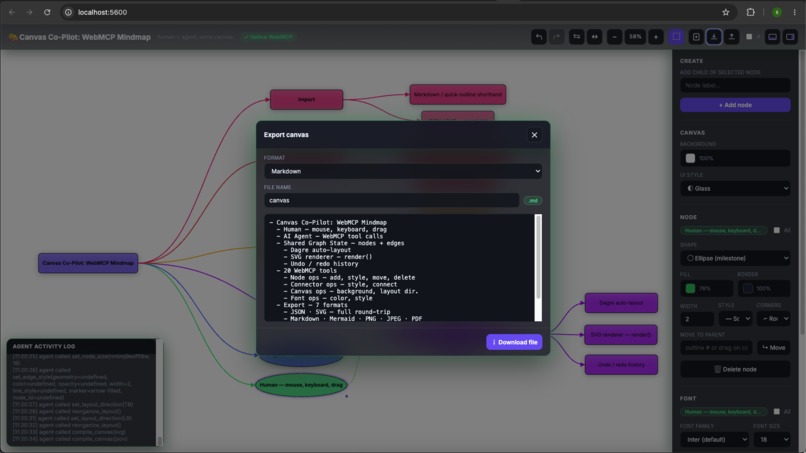
Task: Toggle the right sidebar layout icon
Action: (x=790, y=37)
